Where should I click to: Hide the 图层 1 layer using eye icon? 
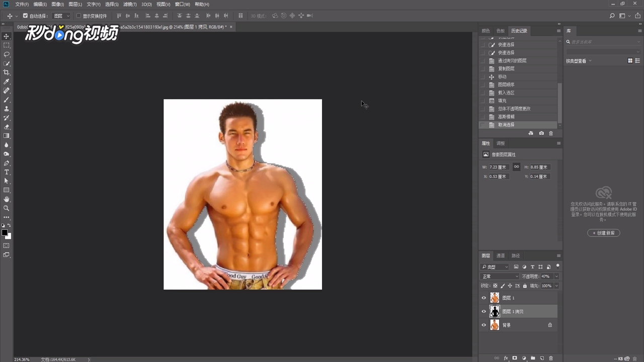(484, 298)
